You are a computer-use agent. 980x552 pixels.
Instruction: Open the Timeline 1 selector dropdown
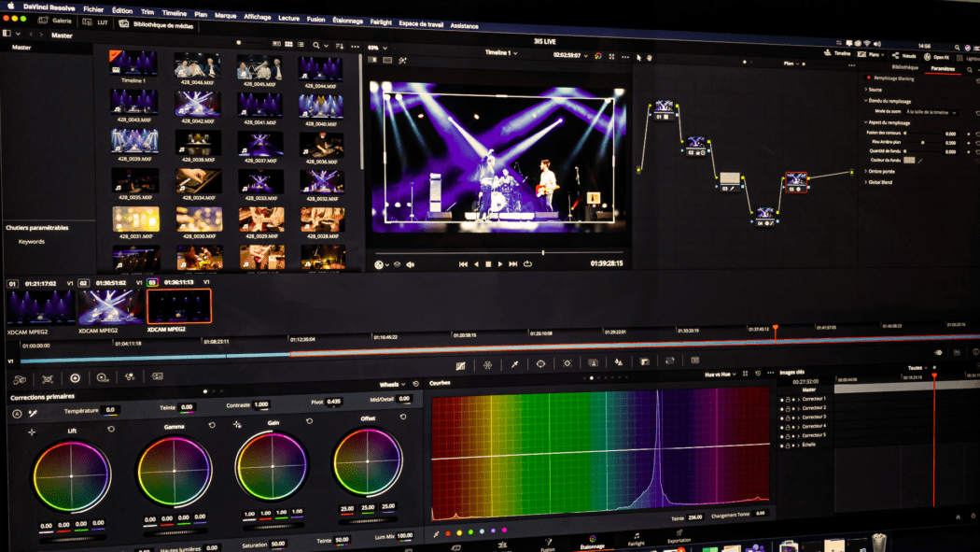501,53
